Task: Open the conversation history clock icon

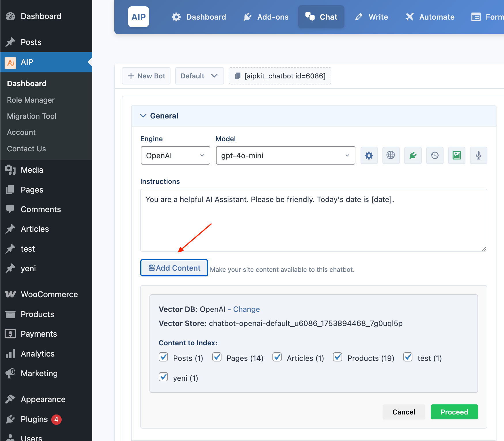Action: [x=435, y=155]
